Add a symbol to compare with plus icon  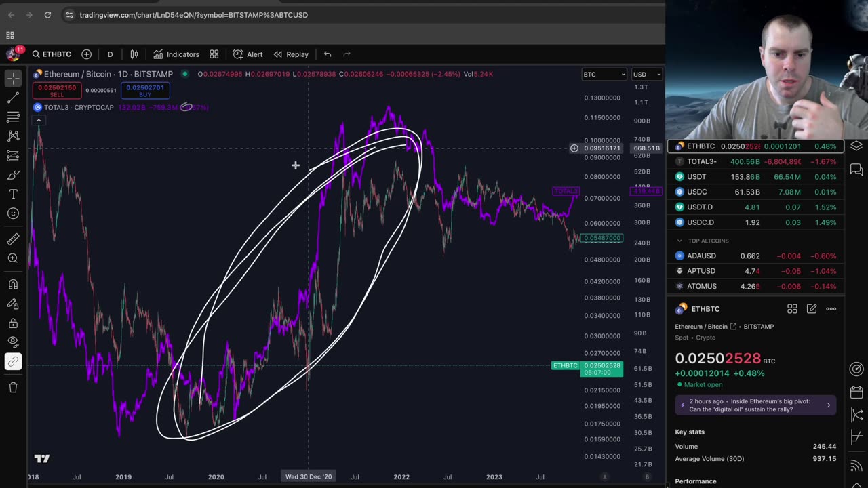(x=86, y=54)
